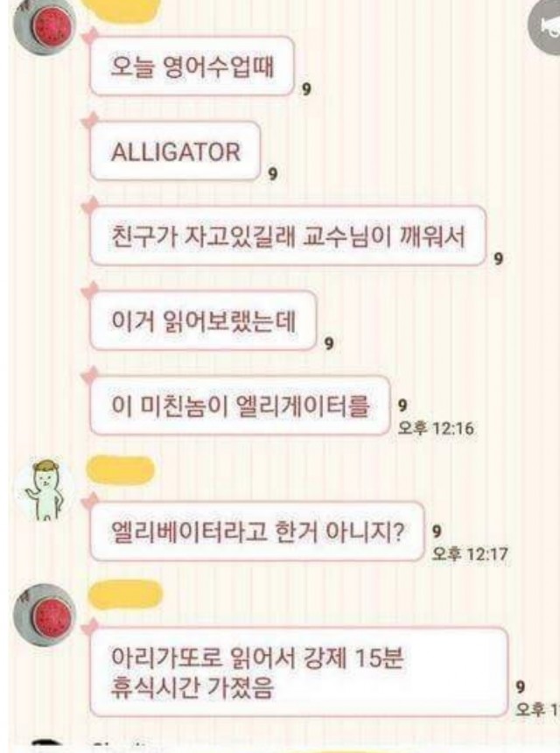Tap the '친구가 자고있길래 교수님이 깨워서' message

click(288, 236)
